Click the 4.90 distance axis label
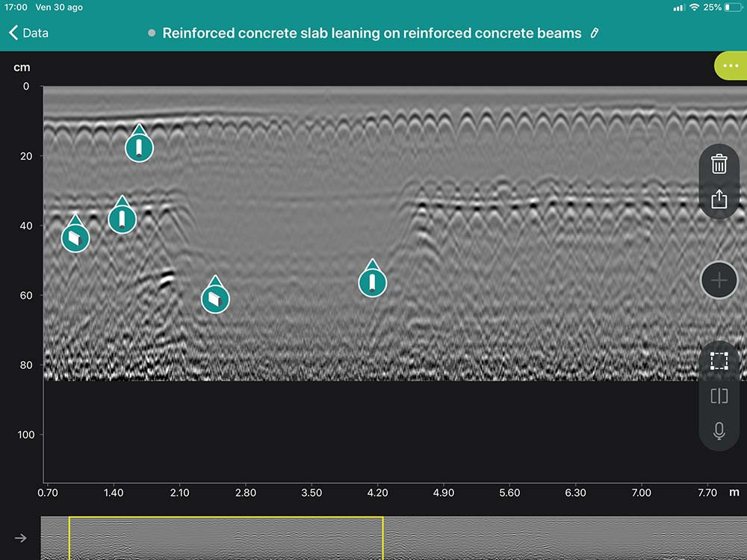Viewport: 747px width, 560px height. 444,492
